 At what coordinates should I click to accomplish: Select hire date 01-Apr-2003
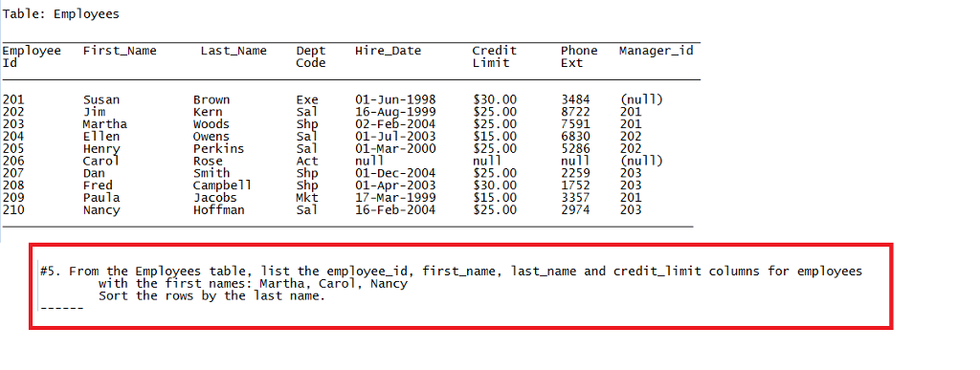pyautogui.click(x=395, y=185)
